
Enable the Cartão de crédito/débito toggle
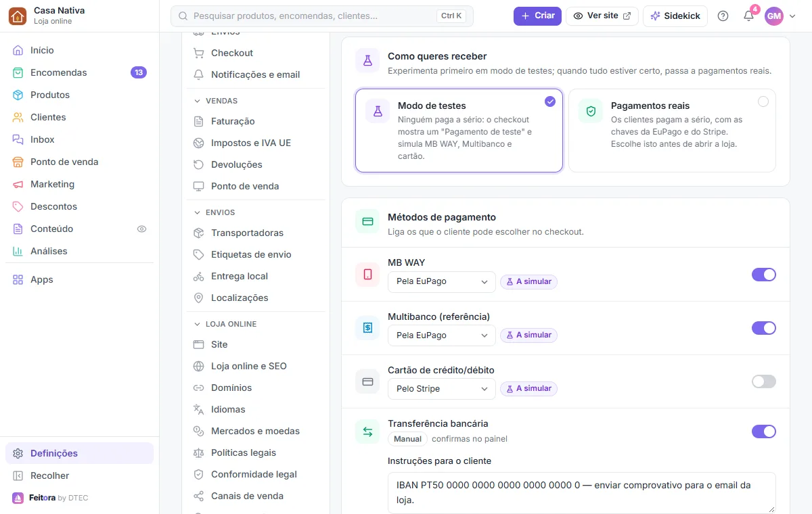(x=764, y=381)
